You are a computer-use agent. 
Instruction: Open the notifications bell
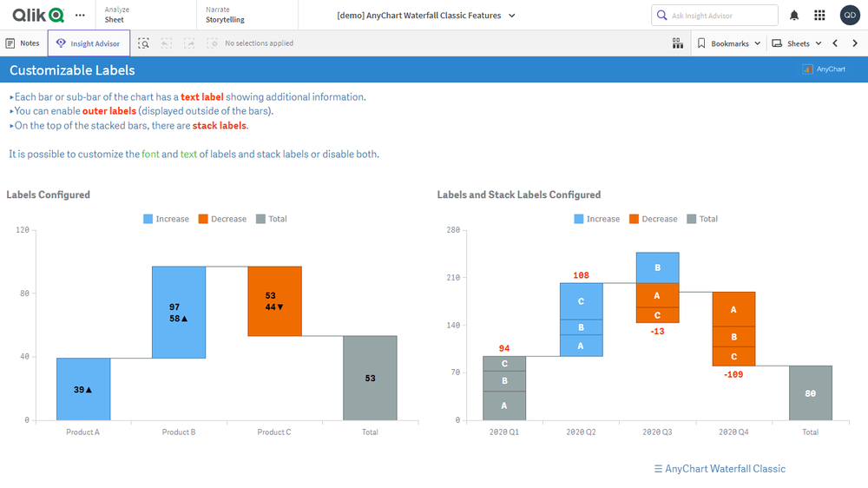(x=794, y=15)
